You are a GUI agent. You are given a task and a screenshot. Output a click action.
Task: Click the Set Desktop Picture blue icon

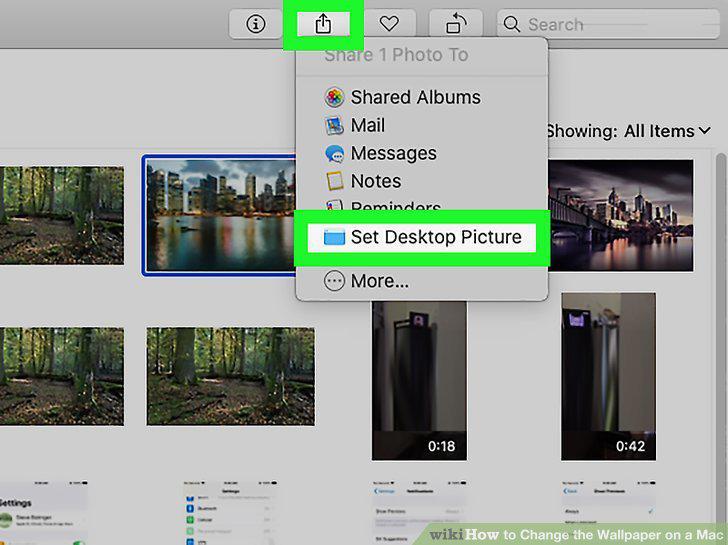point(334,237)
